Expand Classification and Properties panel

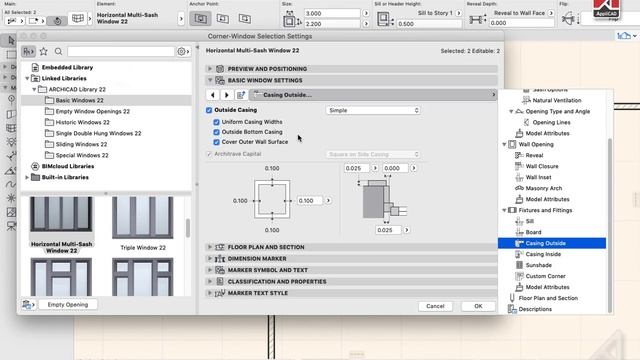pyautogui.click(x=210, y=281)
